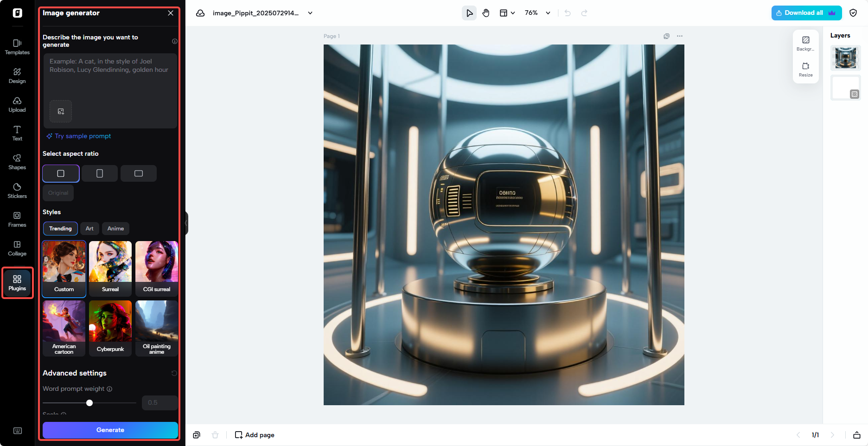This screenshot has height=446, width=868.
Task: Open the Plugins sidebar panel
Action: (x=17, y=283)
